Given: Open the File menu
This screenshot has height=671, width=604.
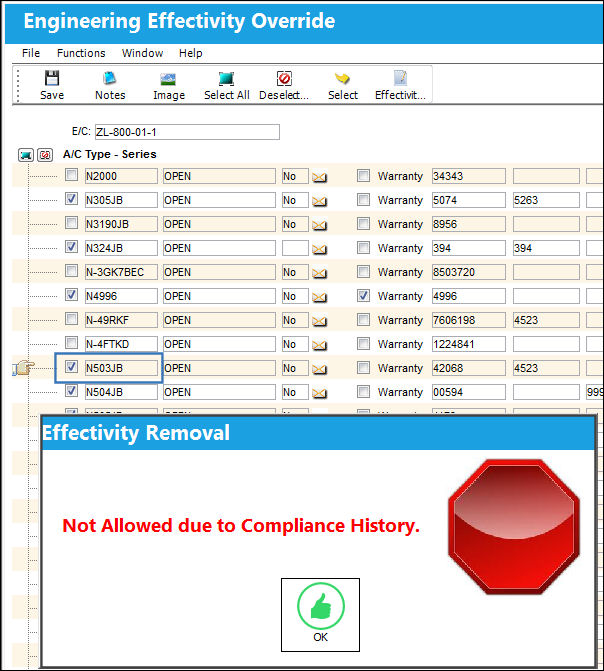Looking at the screenshot, I should click(x=31, y=53).
